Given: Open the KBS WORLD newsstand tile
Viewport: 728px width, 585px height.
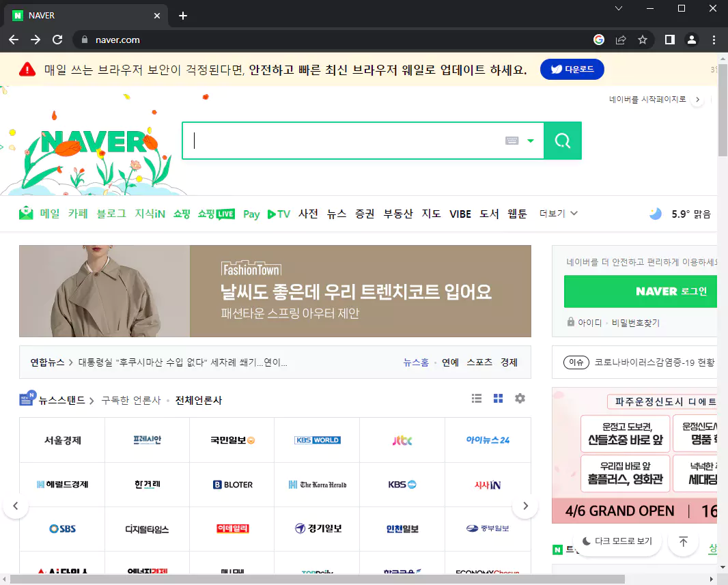Looking at the screenshot, I should pos(317,440).
